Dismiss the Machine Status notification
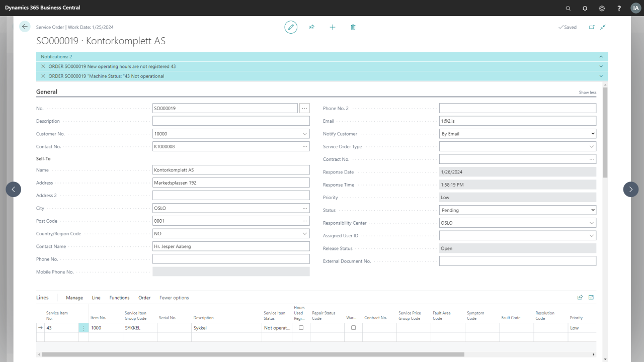The image size is (644, 362). (x=43, y=76)
